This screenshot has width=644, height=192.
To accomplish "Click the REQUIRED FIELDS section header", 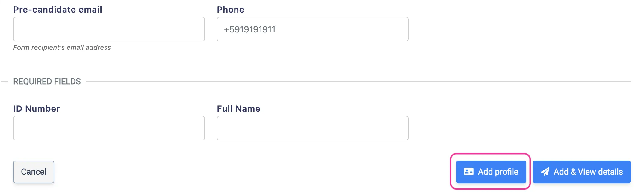I will point(47,81).
